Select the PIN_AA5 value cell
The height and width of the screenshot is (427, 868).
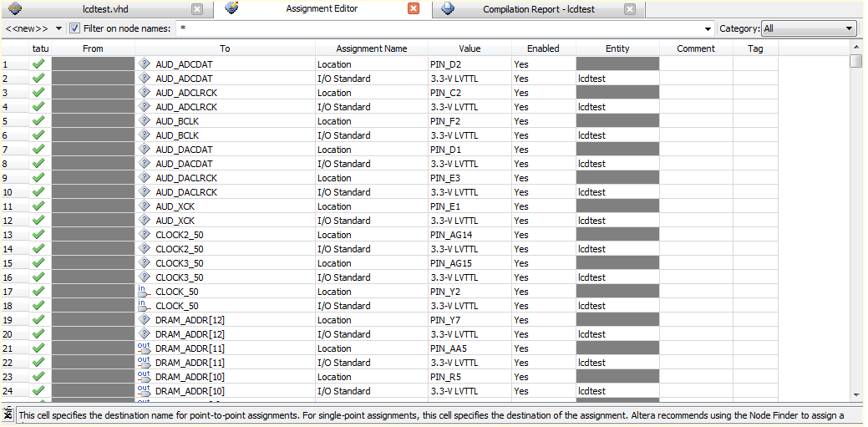point(470,348)
